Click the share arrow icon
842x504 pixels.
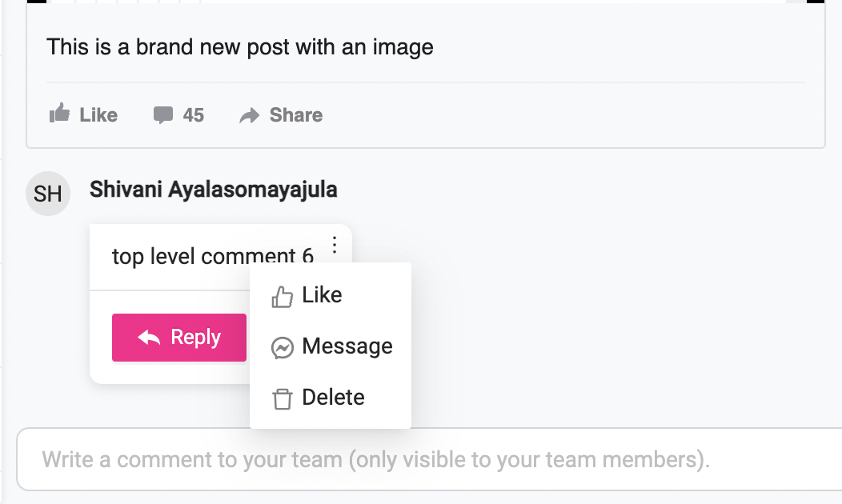pos(250,116)
